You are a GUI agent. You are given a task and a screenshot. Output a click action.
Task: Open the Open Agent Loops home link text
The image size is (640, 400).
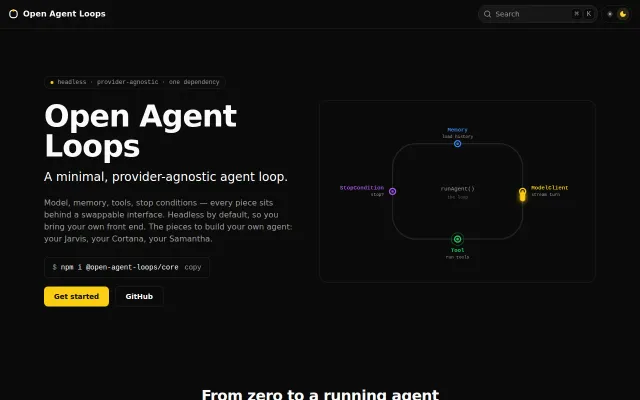pos(64,14)
